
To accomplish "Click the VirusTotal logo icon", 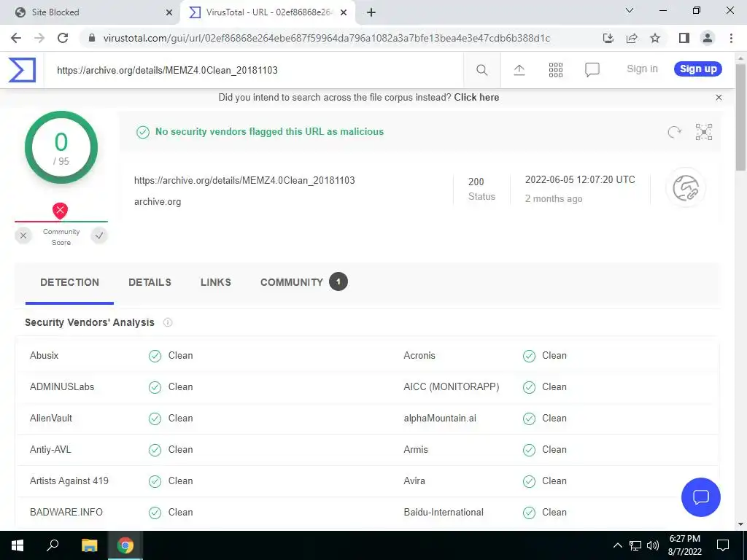I will tap(22, 70).
